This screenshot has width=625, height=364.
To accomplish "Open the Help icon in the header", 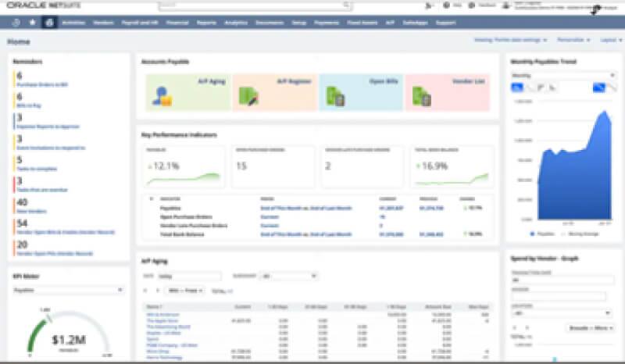I will click(446, 5).
